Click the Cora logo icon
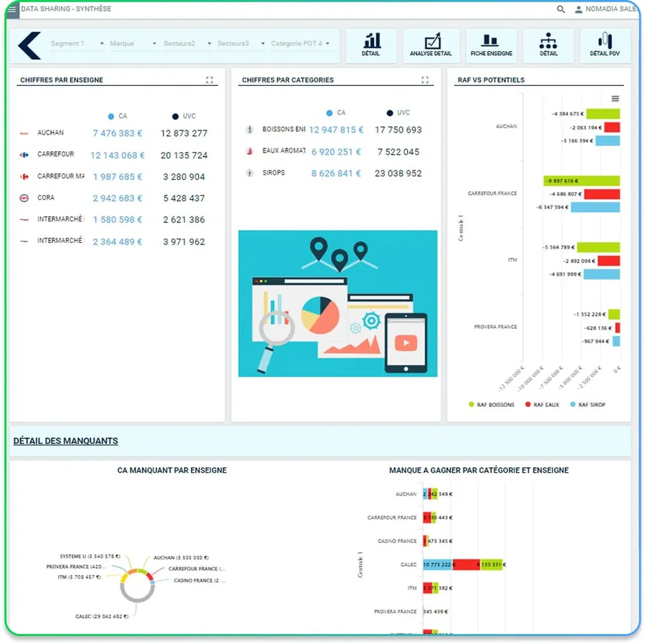This screenshot has height=644, width=645. (24, 198)
